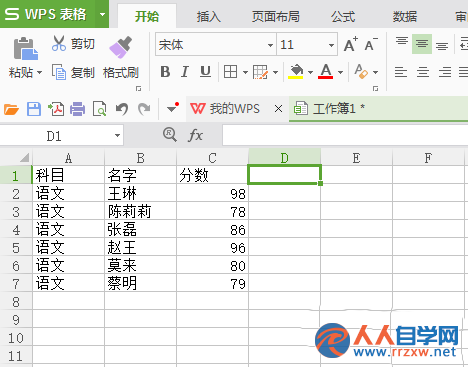Click cell containing 蔡明
468x367 pixels.
point(140,284)
